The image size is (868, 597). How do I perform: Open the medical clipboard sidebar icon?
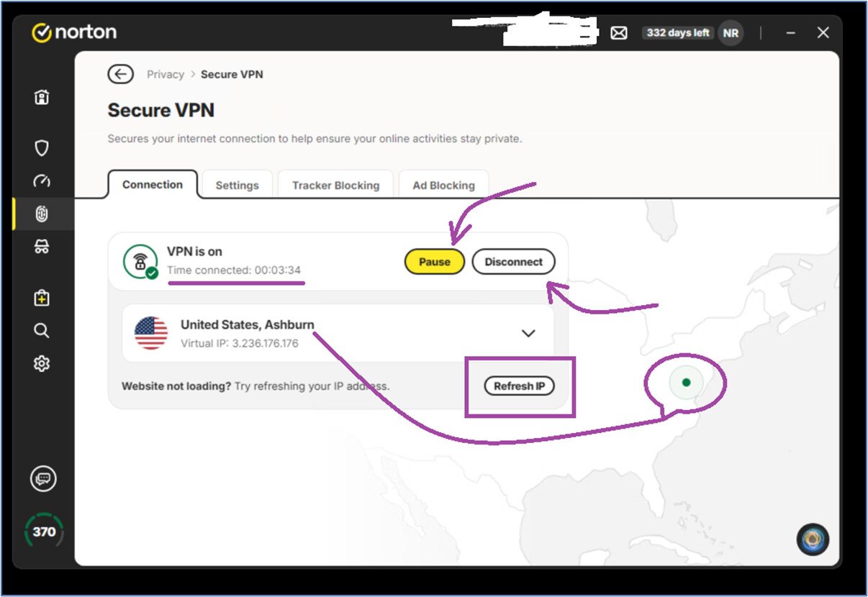coord(42,298)
